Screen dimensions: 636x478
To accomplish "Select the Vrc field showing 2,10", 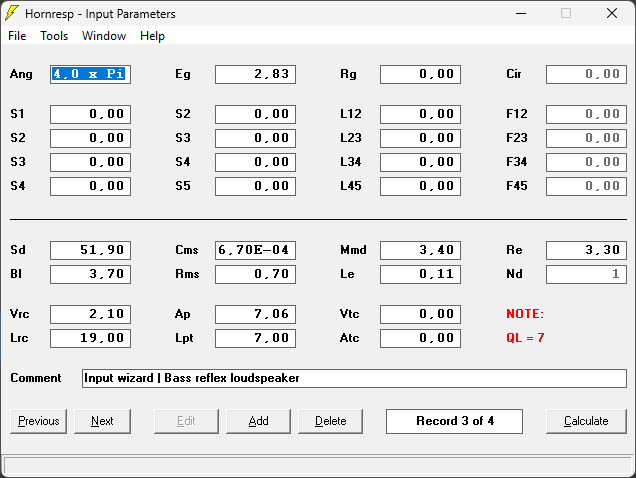I will point(90,314).
